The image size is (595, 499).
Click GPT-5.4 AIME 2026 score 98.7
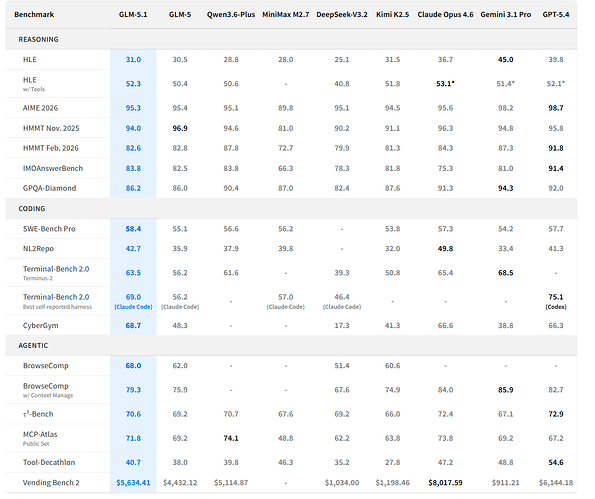point(556,108)
